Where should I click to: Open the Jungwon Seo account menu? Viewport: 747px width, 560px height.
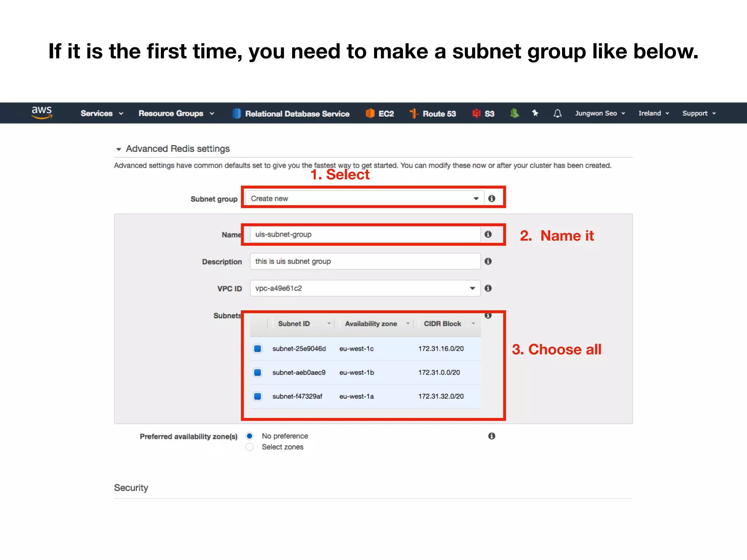click(600, 113)
